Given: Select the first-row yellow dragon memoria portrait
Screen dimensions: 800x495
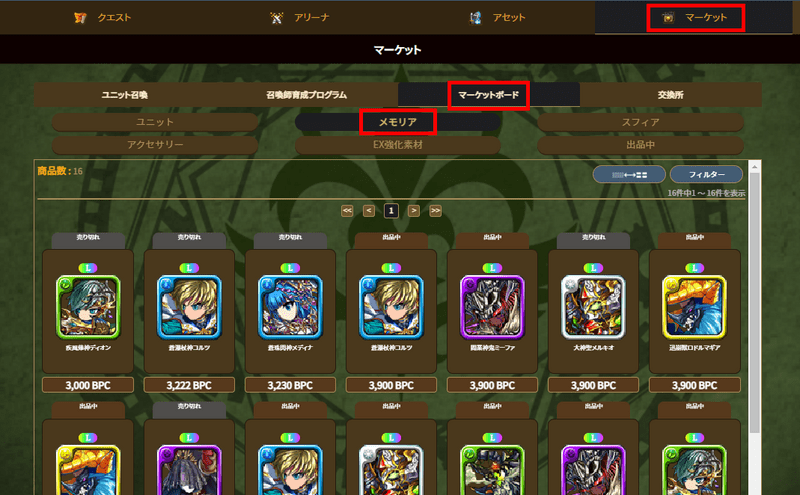Looking at the screenshot, I should coord(694,307).
